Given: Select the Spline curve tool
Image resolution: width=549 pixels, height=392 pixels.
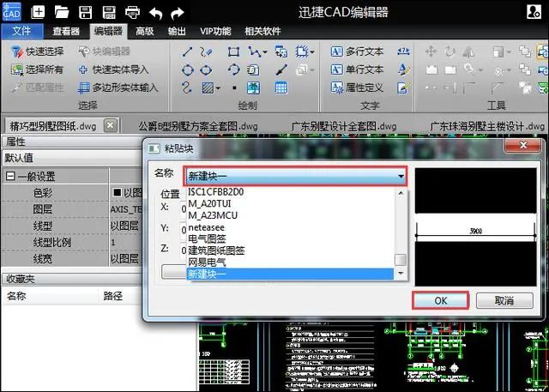Looking at the screenshot, I should point(187,87).
